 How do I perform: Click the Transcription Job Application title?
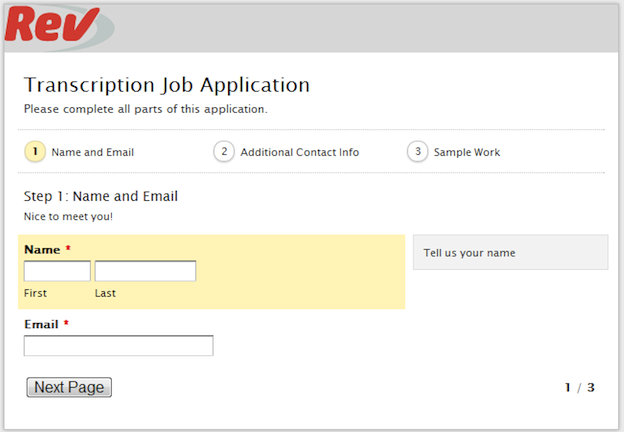167,85
